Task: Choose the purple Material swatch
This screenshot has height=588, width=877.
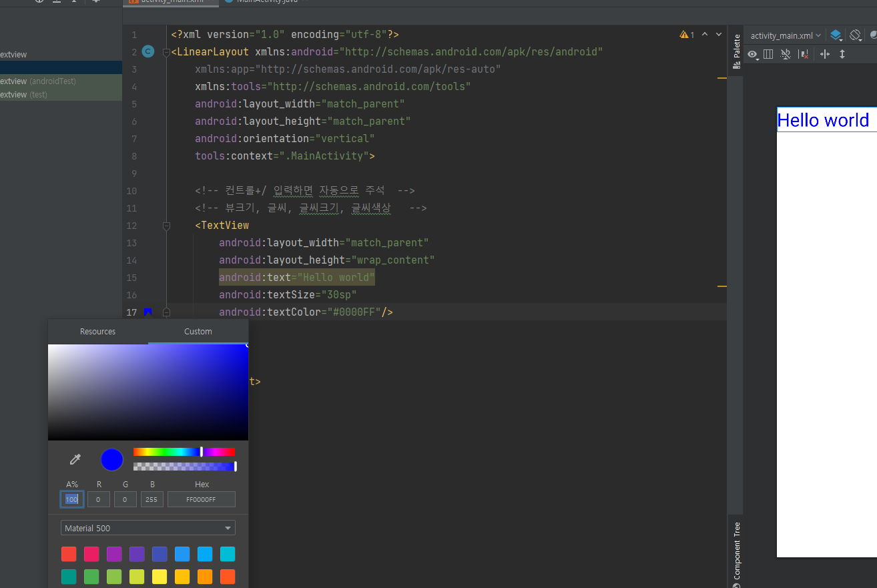Action: tap(114, 554)
